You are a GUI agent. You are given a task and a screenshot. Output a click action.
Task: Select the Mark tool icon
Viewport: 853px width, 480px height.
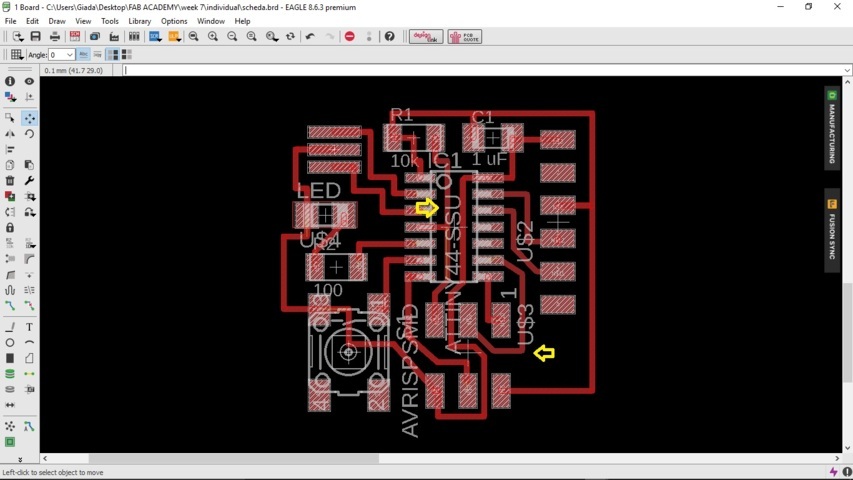click(x=29, y=97)
